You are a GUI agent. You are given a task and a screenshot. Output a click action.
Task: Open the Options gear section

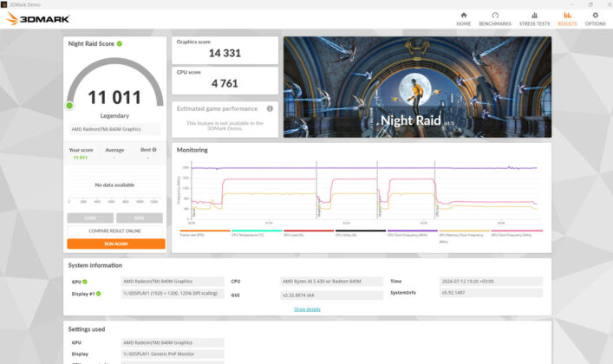595,19
